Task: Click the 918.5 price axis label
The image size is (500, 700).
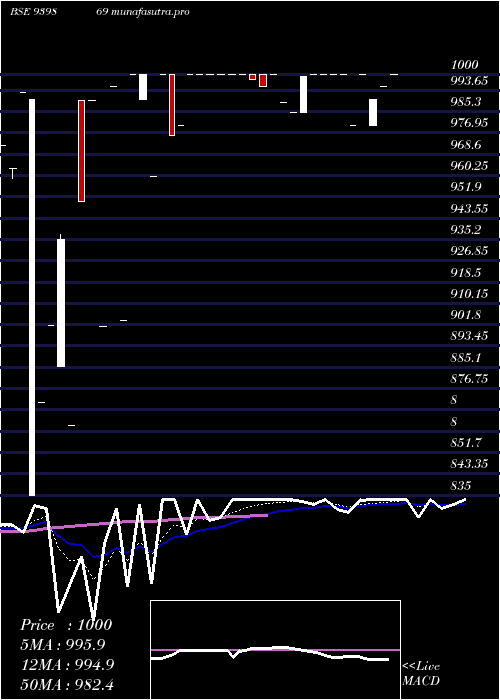Action: [466, 273]
